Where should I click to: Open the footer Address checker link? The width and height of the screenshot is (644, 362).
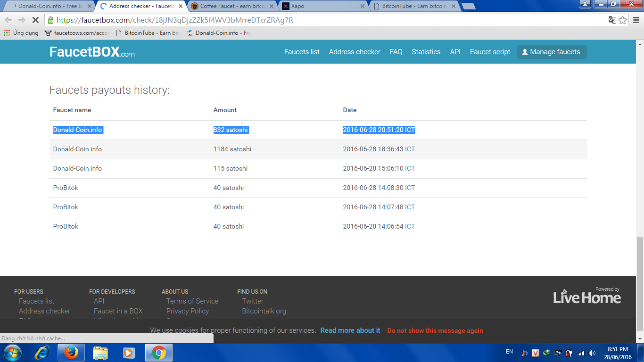44,311
